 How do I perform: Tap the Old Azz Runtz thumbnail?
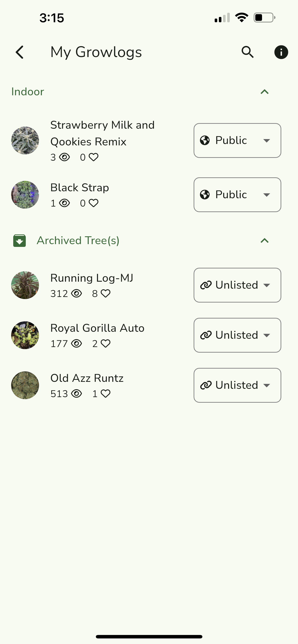(25, 385)
